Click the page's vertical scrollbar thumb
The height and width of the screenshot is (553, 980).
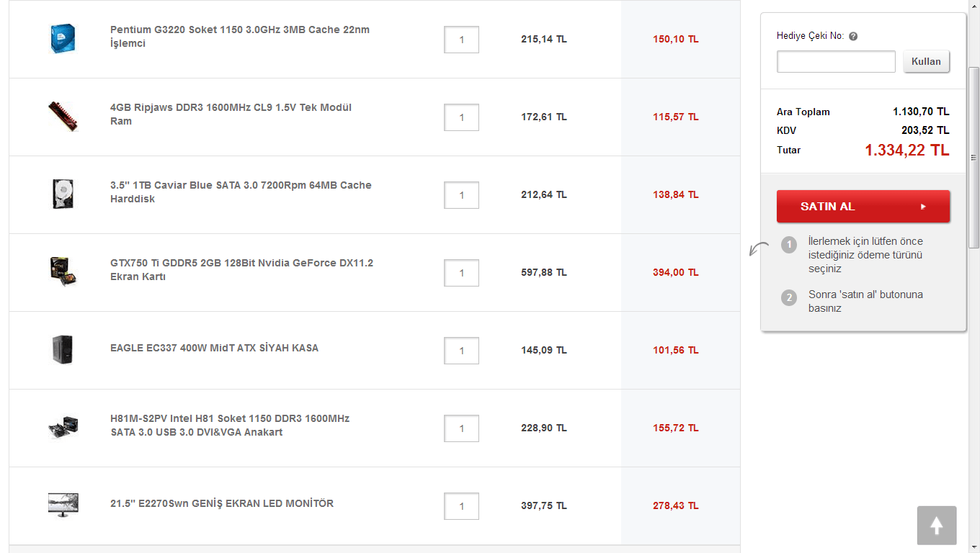click(x=974, y=157)
